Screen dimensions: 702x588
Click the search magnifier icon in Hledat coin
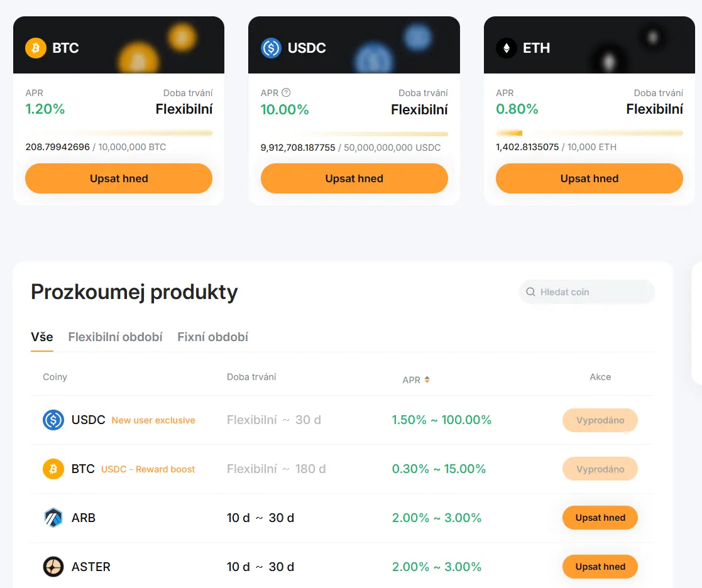click(x=530, y=291)
